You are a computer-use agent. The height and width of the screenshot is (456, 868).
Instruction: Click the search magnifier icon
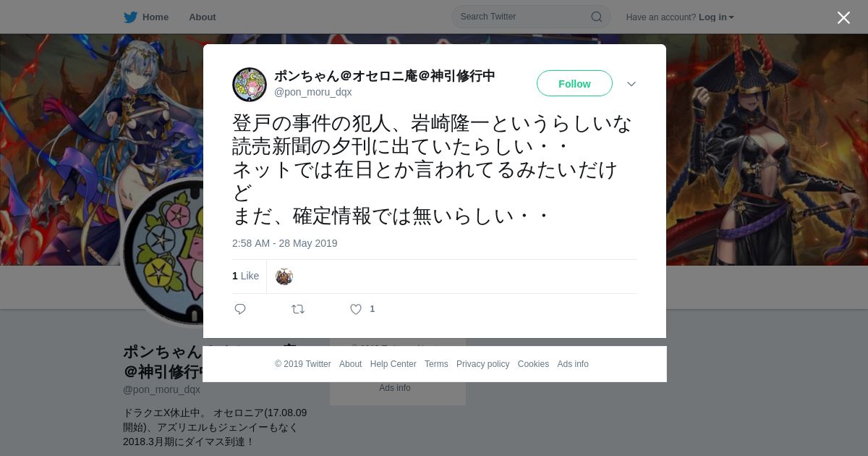597,17
